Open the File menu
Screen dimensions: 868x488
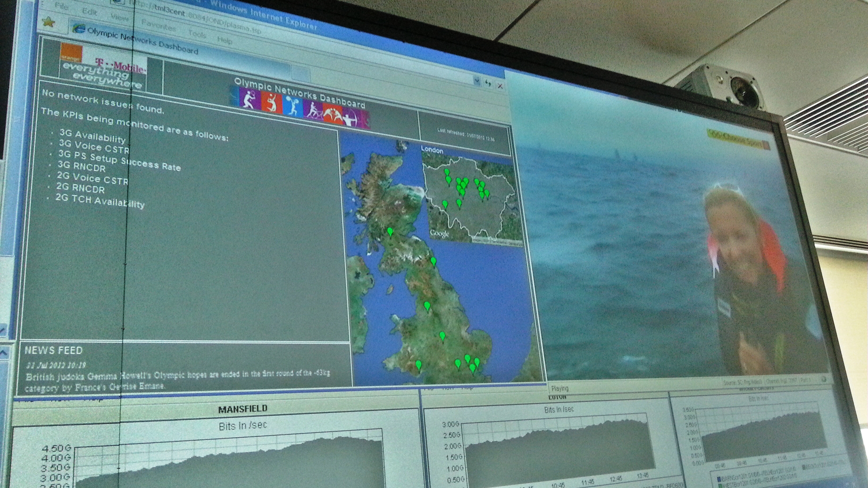[61, 6]
